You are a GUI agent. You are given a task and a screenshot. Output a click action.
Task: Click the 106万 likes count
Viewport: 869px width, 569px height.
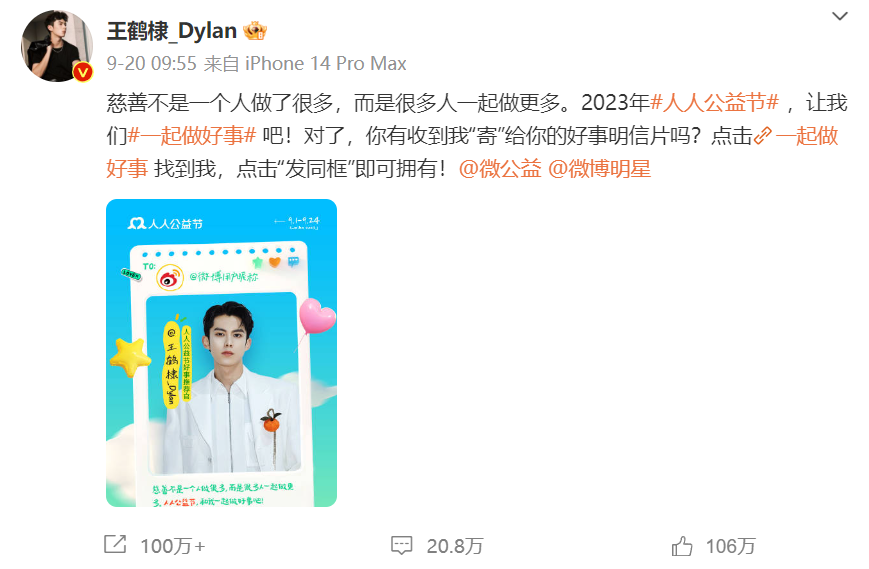pyautogui.click(x=730, y=546)
